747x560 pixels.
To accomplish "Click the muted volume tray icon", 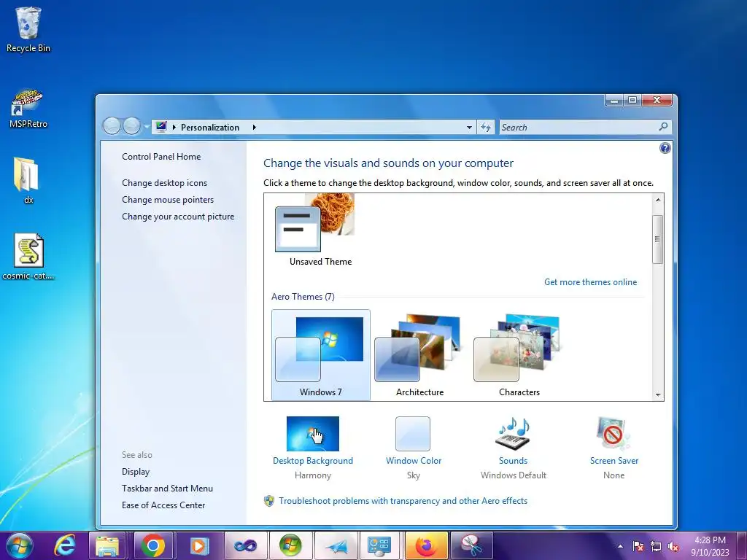I will [673, 546].
